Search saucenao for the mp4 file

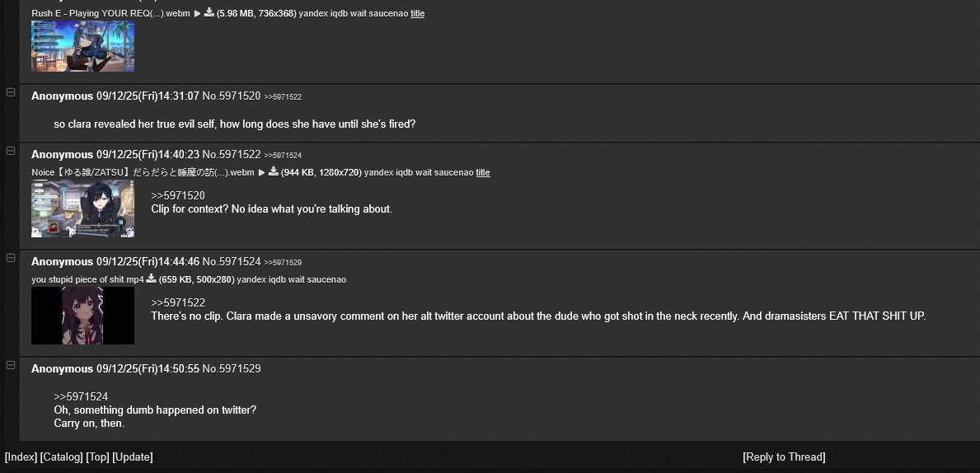326,279
